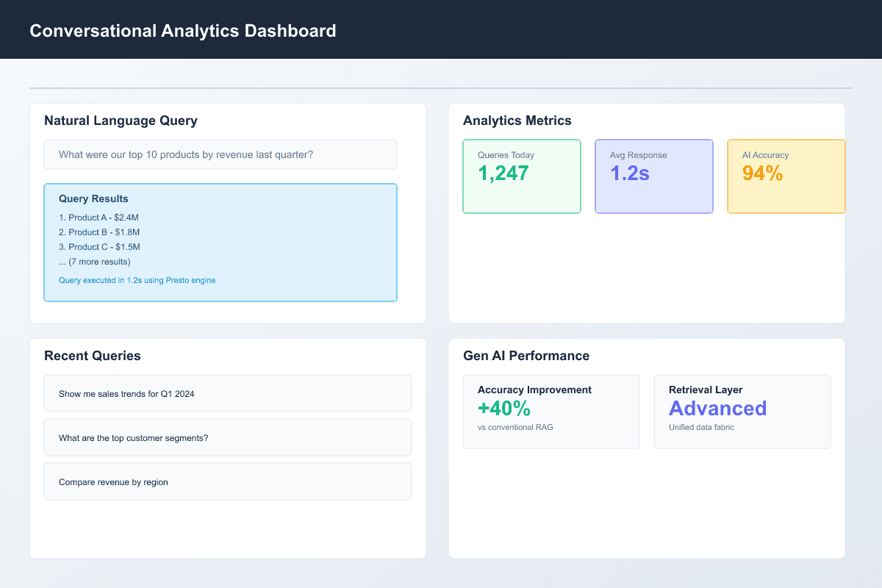Select 'Product C - $1.5M' result entry

tap(99, 246)
